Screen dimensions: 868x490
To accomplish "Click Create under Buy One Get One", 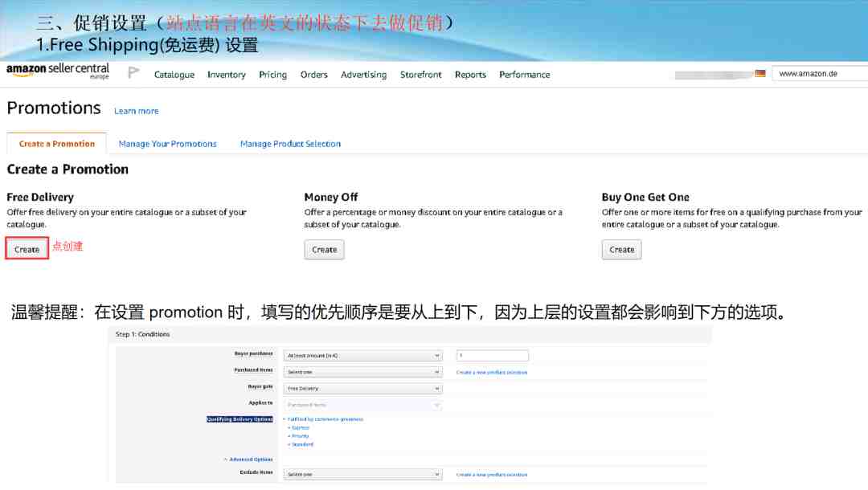I will point(621,250).
